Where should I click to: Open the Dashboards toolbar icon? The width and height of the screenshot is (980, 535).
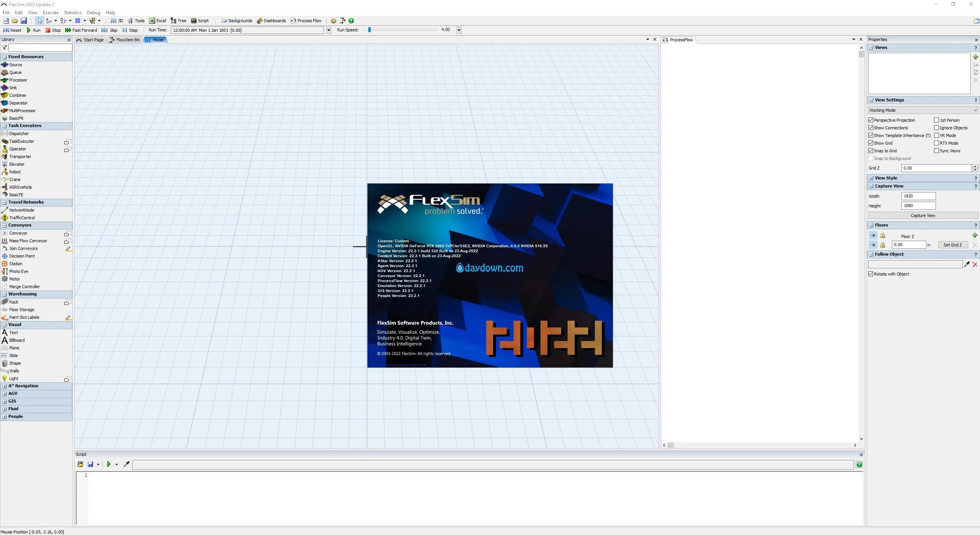click(x=260, y=21)
